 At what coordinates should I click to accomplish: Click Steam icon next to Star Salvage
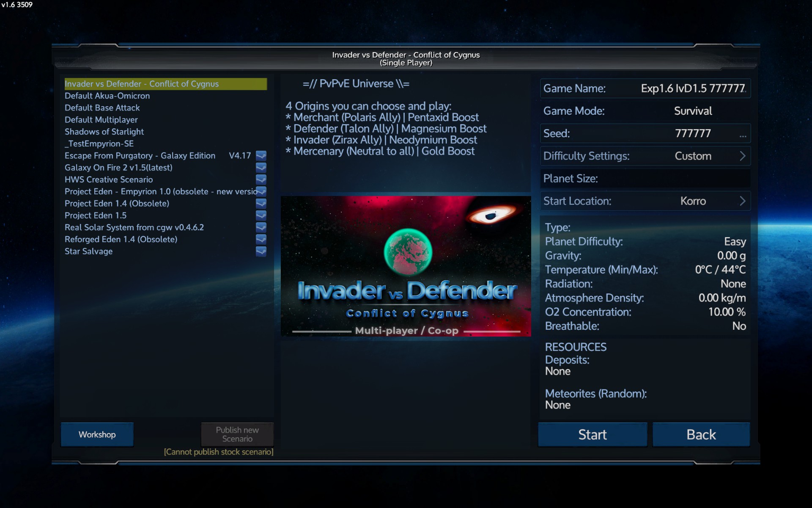(261, 251)
